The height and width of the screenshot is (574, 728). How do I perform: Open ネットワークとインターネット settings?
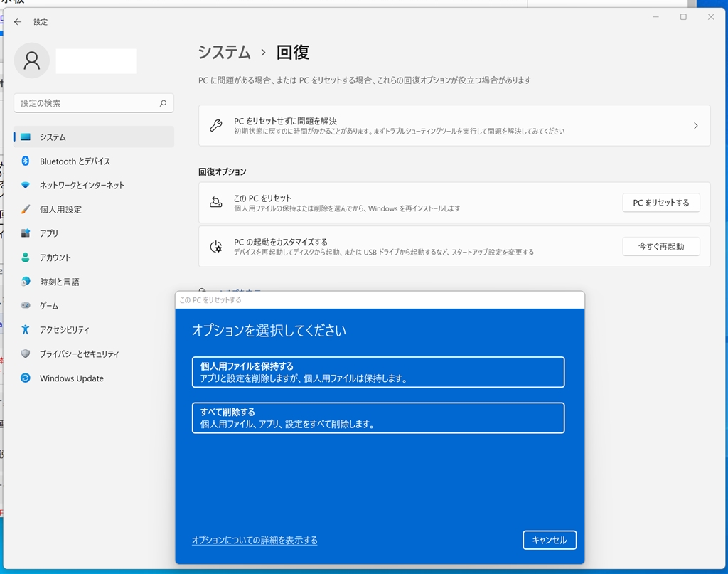pos(94,186)
